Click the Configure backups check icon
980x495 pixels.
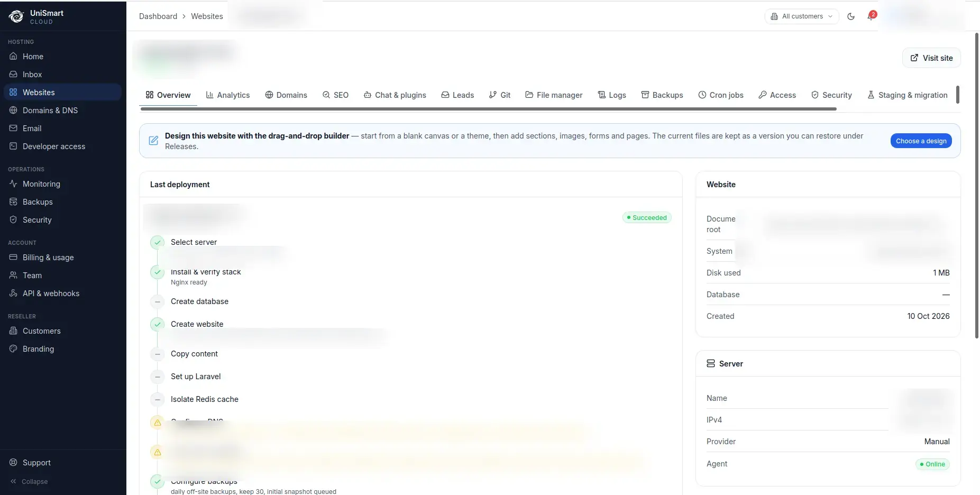pyautogui.click(x=157, y=482)
